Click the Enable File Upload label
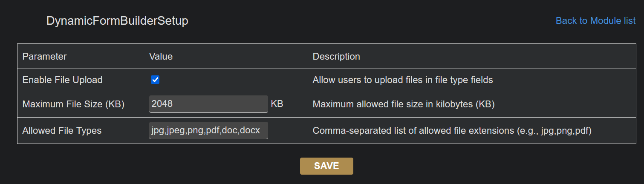This screenshot has width=644, height=184. 62,80
